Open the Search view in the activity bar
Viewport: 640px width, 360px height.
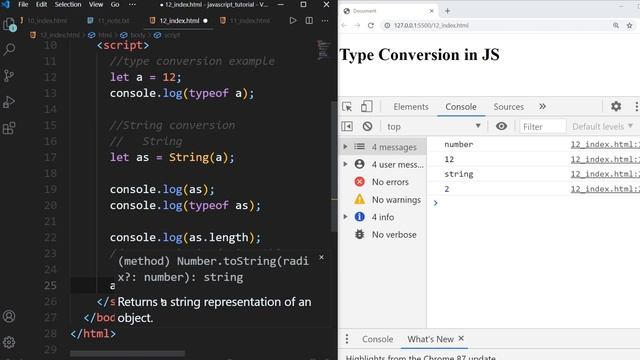pyautogui.click(x=9, y=49)
